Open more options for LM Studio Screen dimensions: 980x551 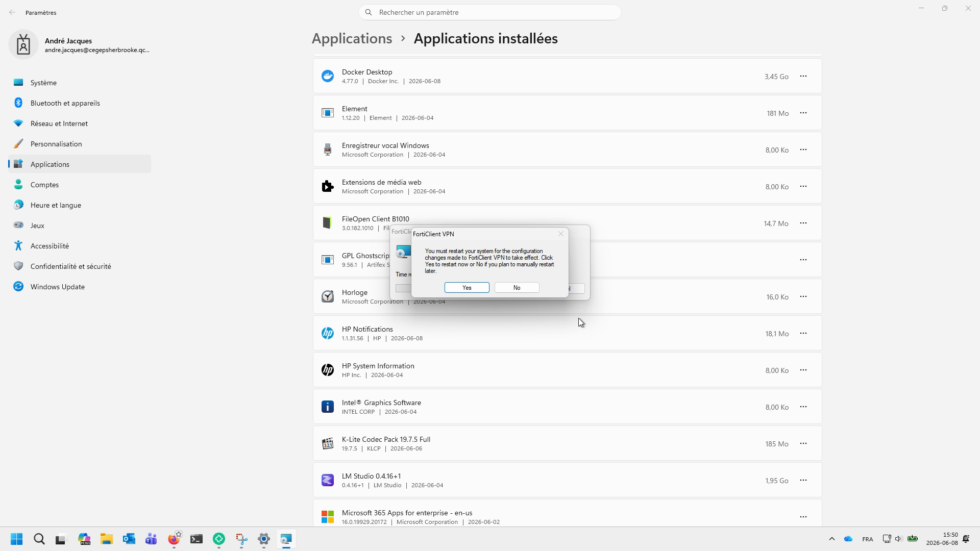[x=803, y=480]
